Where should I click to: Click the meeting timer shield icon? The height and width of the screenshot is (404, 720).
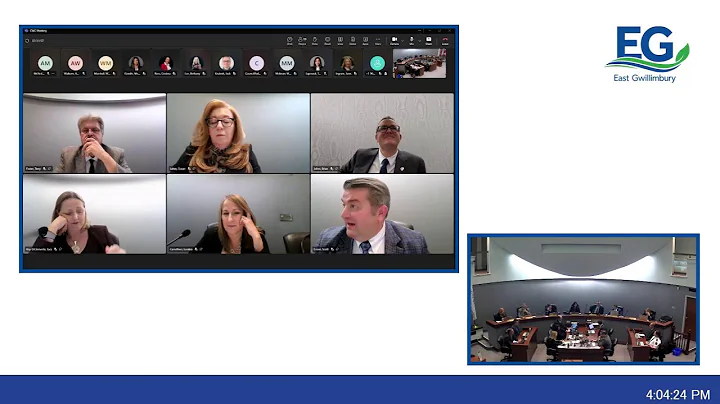(x=27, y=41)
